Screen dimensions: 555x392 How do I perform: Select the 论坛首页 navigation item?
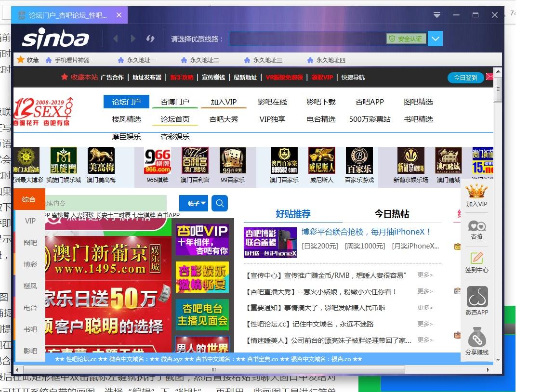(175, 119)
